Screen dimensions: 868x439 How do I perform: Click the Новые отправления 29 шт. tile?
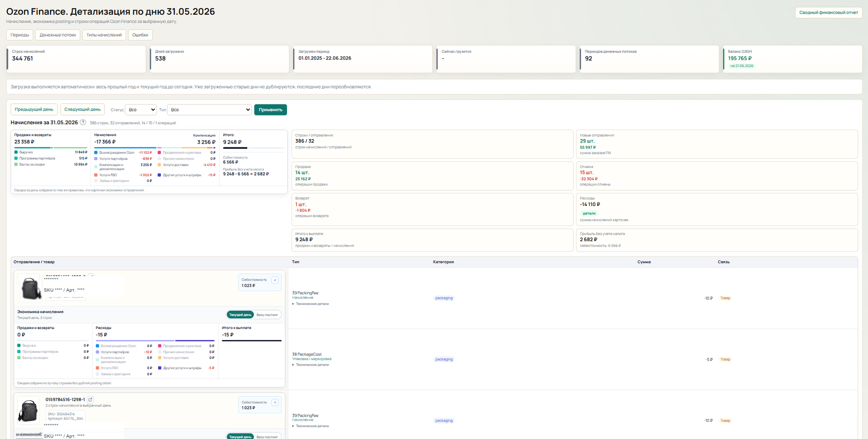[717, 144]
